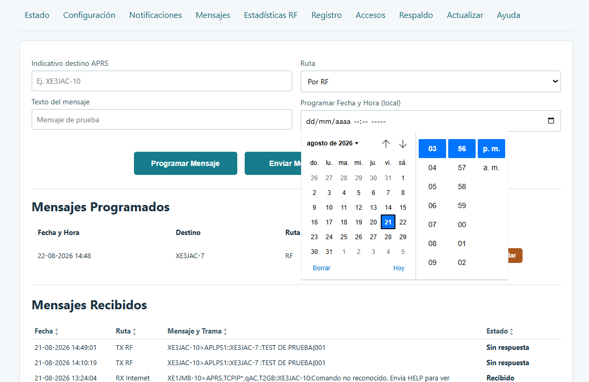Open the Ayuda tab
This screenshot has width=589, height=382.
tap(508, 15)
